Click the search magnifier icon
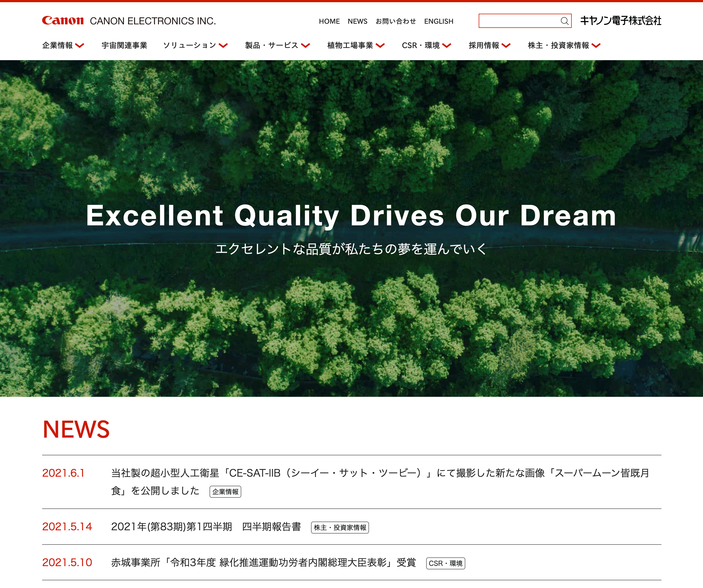 tap(564, 21)
